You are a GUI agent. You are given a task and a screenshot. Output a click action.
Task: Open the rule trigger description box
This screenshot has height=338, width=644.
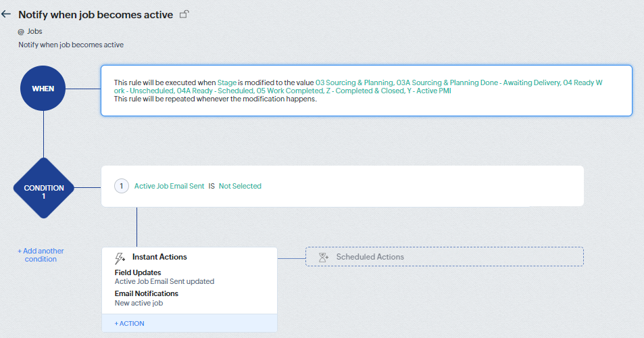coord(366,91)
